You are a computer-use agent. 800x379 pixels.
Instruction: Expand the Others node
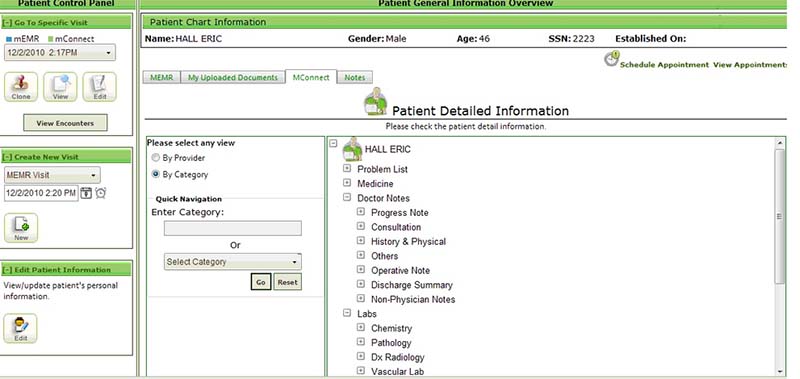(361, 255)
